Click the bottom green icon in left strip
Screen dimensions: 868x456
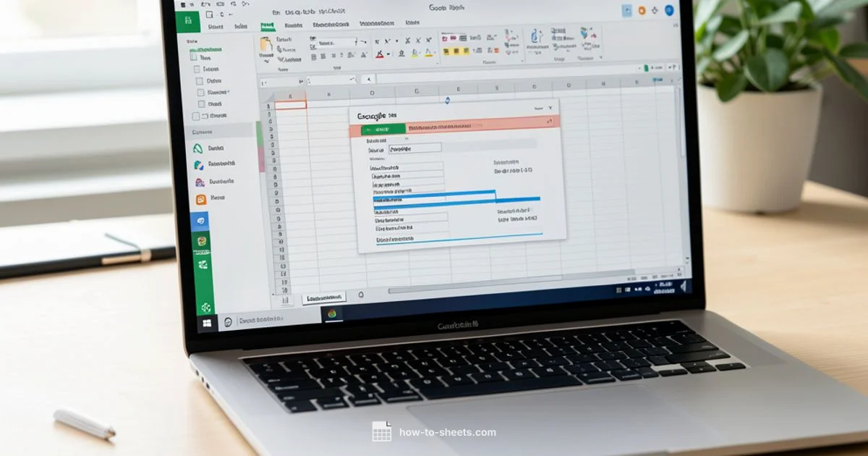tap(207, 308)
